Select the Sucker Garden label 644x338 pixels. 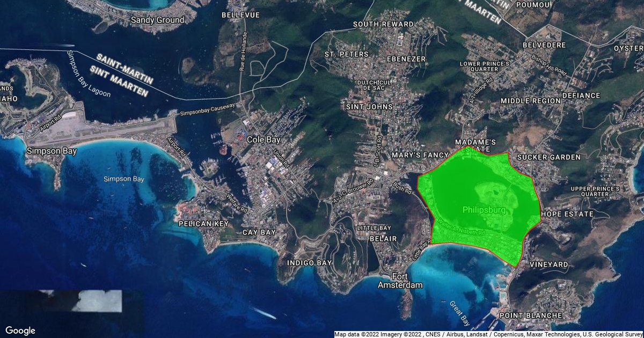pos(548,157)
